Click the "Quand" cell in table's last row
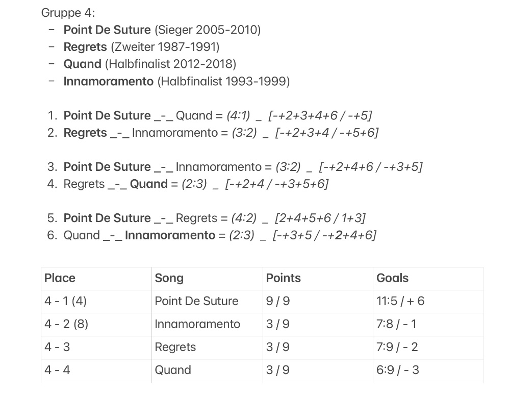 (173, 370)
